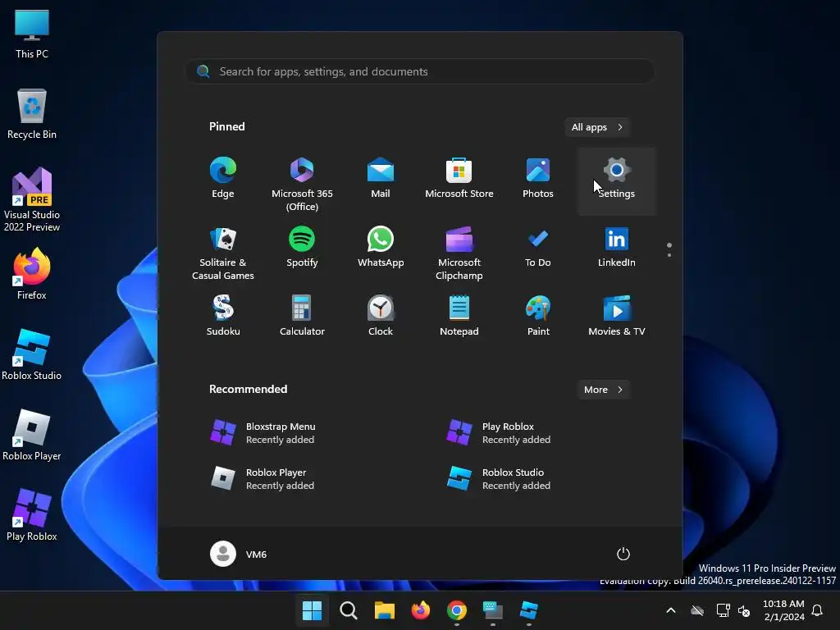Click the Start menu search box
This screenshot has height=630, width=840.
420,71
